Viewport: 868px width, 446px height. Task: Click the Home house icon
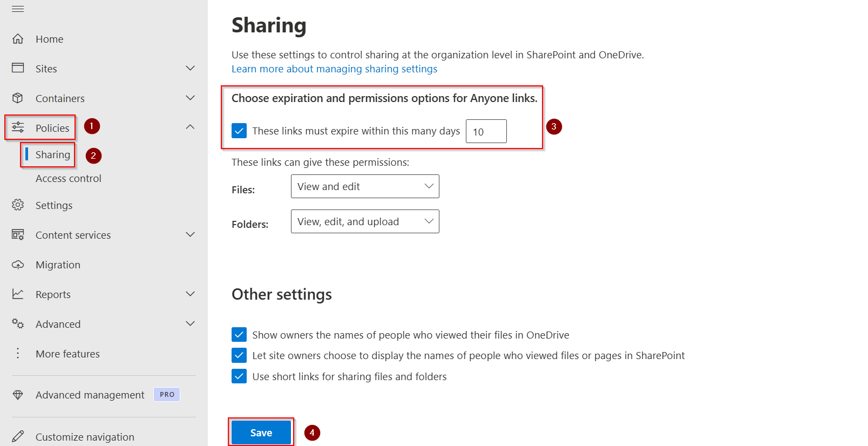[x=18, y=39]
